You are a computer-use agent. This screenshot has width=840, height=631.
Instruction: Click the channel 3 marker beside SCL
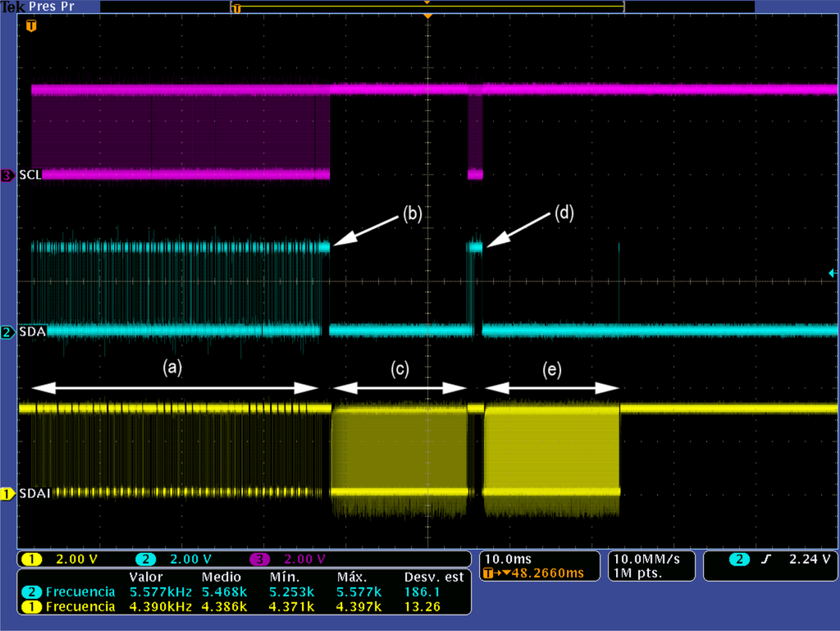coord(7,175)
